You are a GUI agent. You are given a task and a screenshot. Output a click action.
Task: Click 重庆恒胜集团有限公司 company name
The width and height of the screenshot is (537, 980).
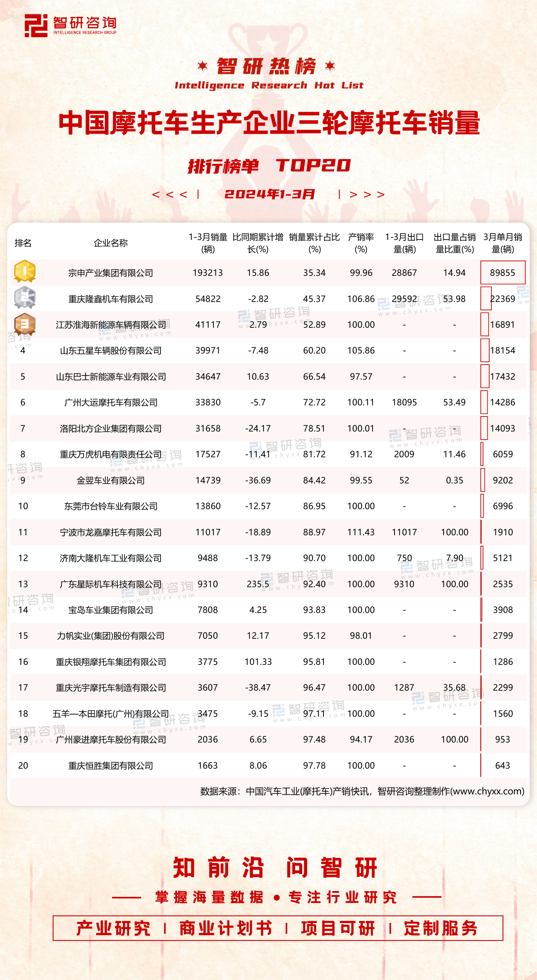click(111, 765)
